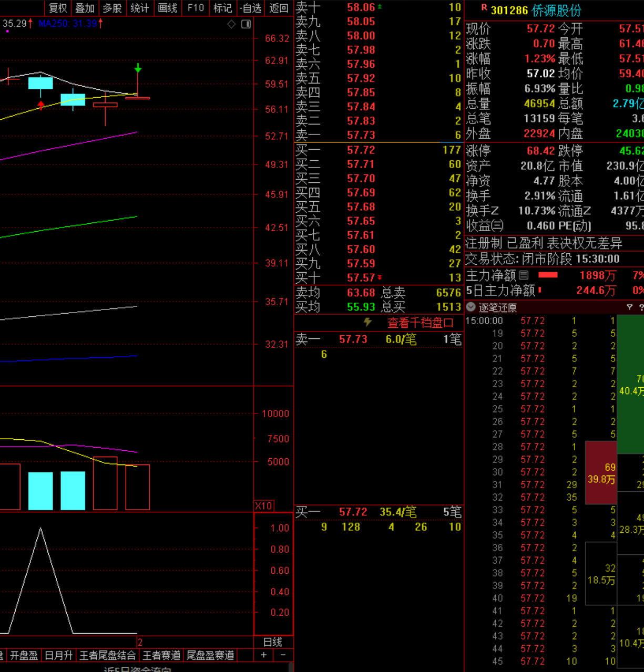The image size is (644, 672).
Task: Click the lightning bolt icon
Action: (367, 322)
